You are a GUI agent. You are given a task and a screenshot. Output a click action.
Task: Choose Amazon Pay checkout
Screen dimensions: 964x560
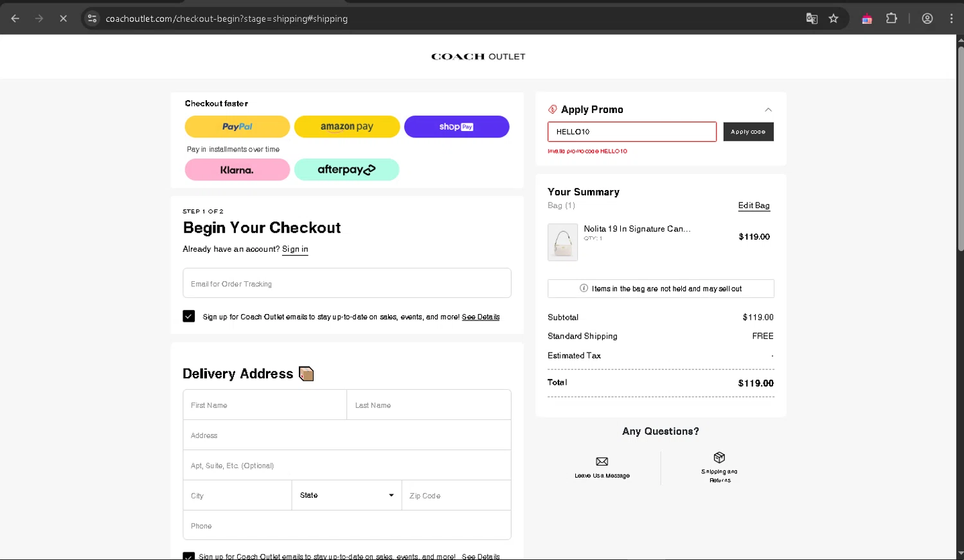click(x=347, y=127)
